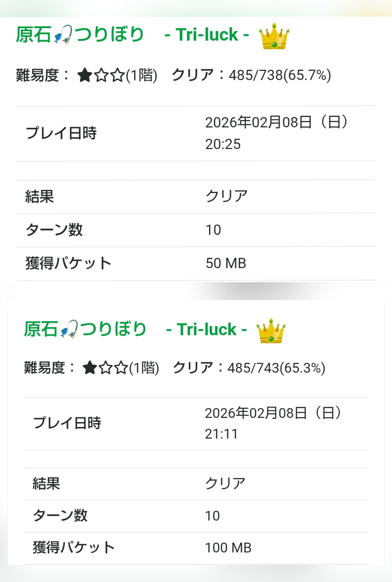This screenshot has width=392, height=582.
Task: Click the 獲得パケット label in the second card
Action: 73,548
